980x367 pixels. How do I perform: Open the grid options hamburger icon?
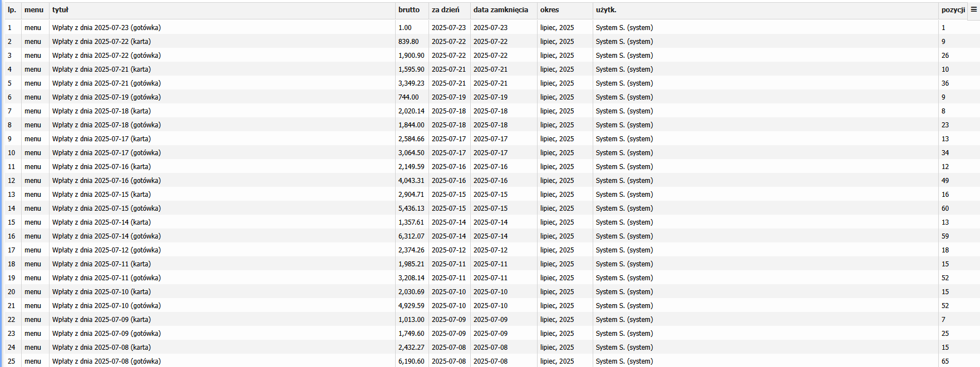[973, 9]
